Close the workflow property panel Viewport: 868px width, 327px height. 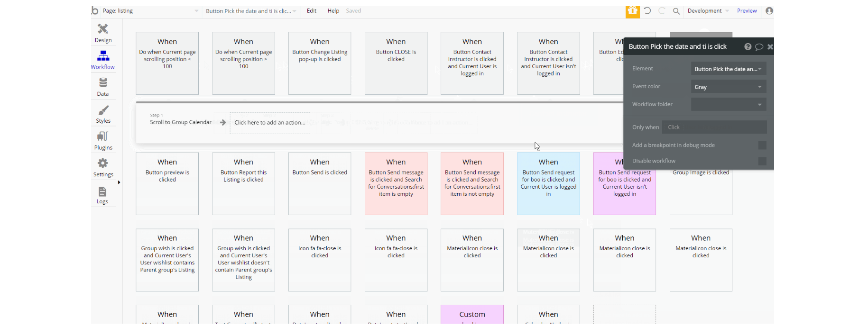point(770,46)
